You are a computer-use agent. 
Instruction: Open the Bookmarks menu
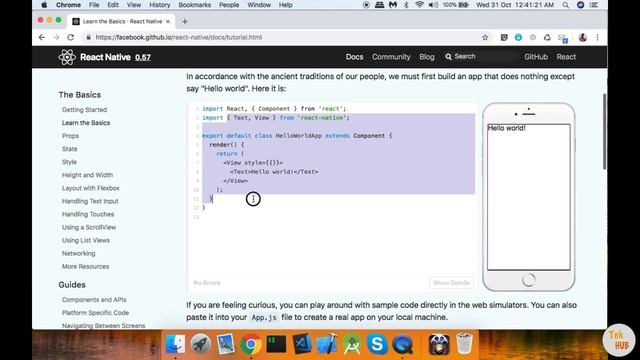click(195, 5)
